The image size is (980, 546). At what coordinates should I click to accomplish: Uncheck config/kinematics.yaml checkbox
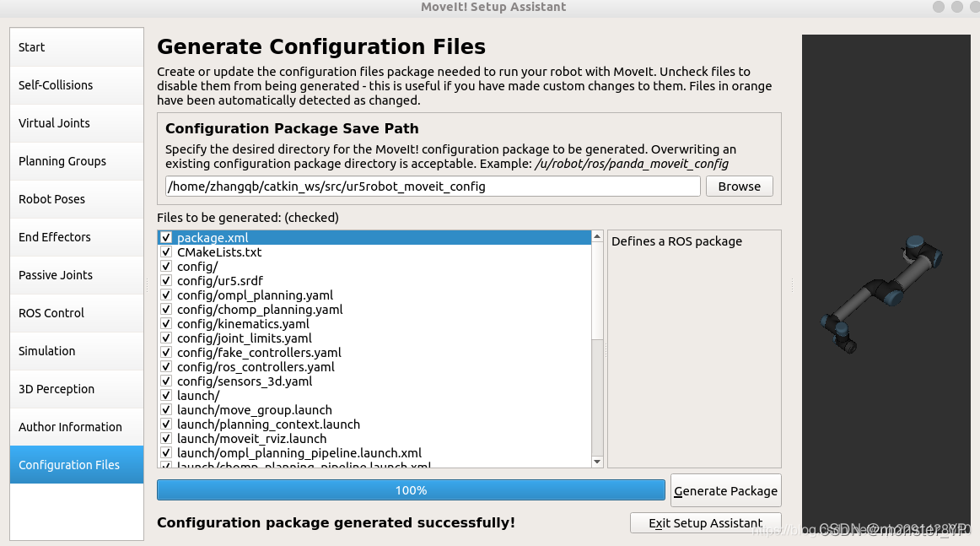tap(166, 324)
